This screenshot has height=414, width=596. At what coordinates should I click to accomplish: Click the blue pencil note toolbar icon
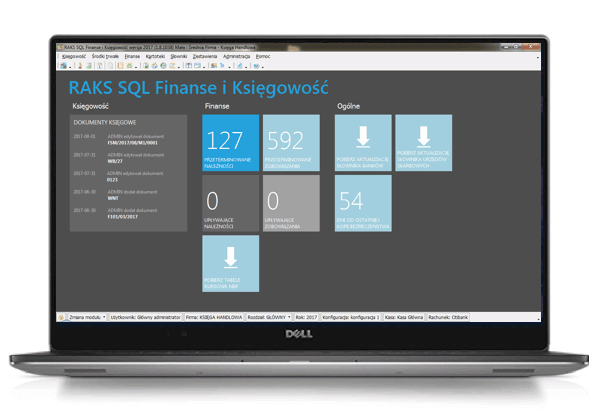click(239, 66)
